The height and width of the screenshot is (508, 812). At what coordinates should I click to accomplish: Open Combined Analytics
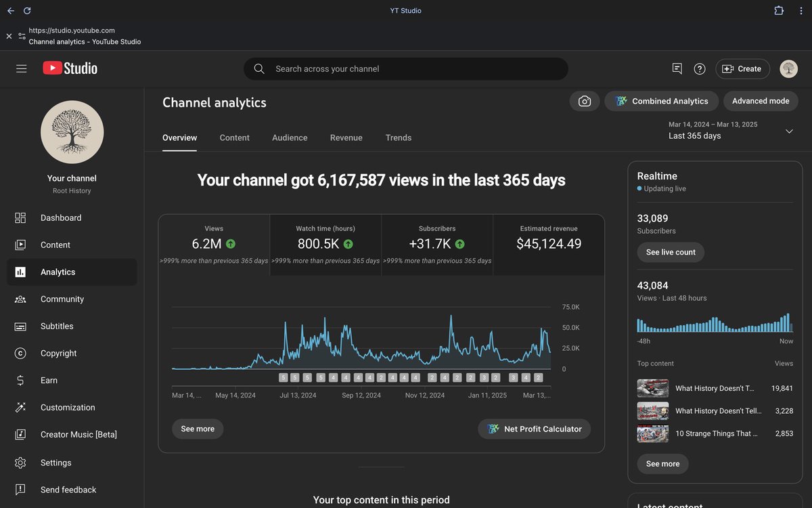662,101
